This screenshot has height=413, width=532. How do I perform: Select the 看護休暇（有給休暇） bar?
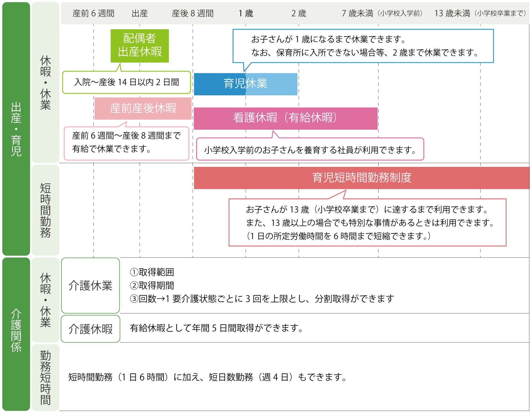[286, 118]
